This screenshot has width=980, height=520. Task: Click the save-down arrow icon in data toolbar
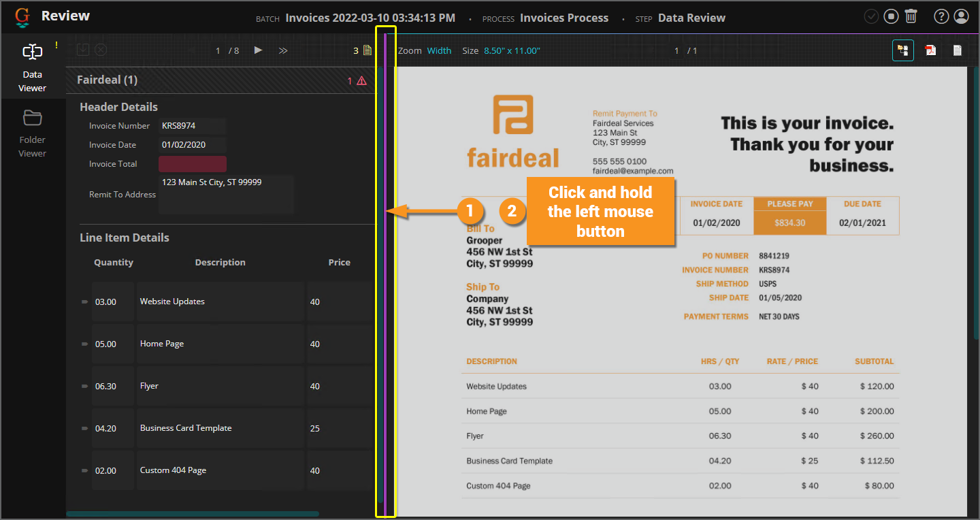82,50
